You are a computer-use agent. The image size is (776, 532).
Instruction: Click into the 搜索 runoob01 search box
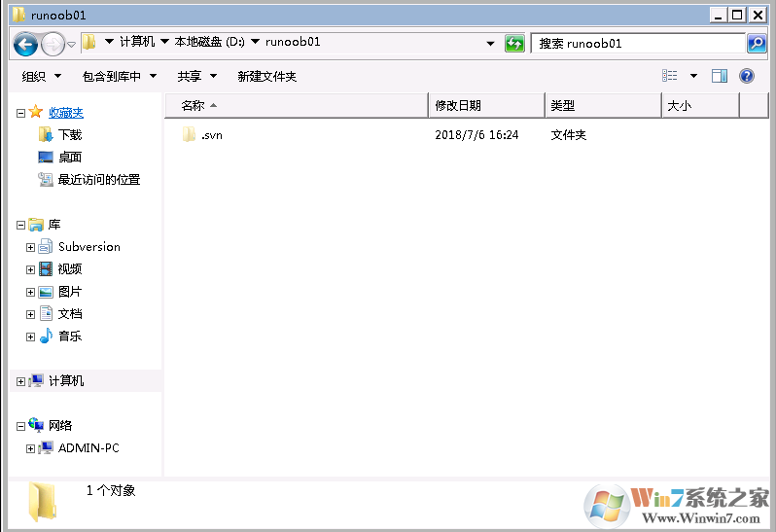[x=638, y=44]
